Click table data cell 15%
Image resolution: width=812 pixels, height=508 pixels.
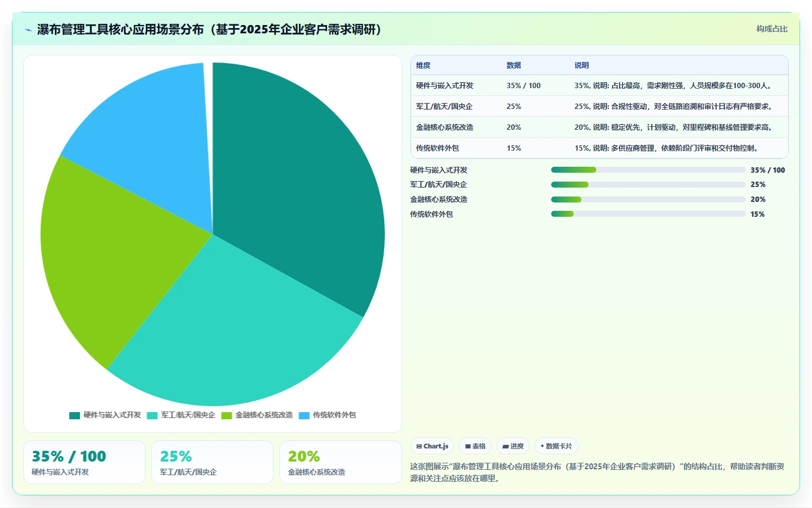514,148
